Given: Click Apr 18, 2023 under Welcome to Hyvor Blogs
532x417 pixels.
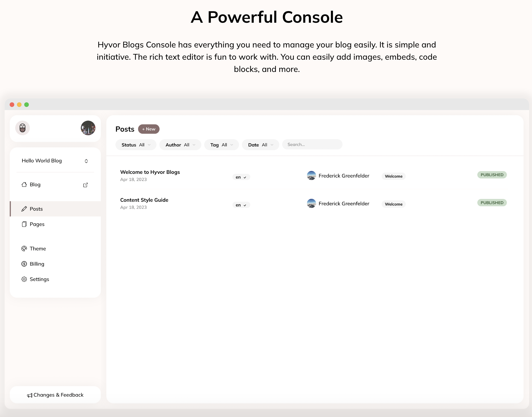Looking at the screenshot, I should [x=133, y=179].
